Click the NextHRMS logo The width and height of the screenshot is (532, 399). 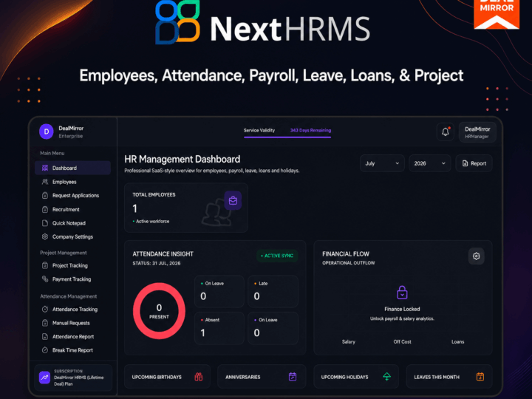pyautogui.click(x=262, y=23)
